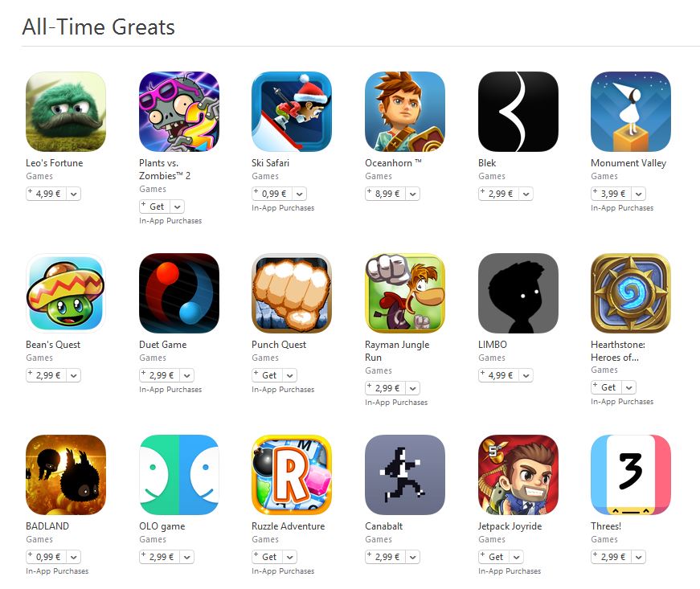
Task: Click the Hearthstone game icon
Action: point(631,293)
